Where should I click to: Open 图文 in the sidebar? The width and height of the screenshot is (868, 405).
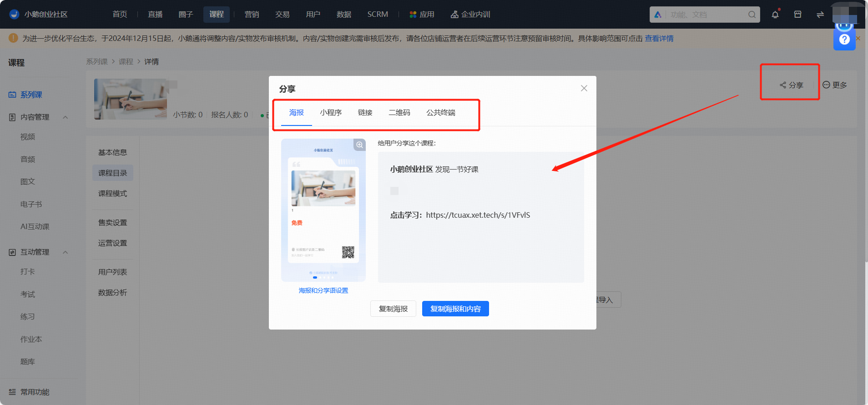[x=28, y=181]
